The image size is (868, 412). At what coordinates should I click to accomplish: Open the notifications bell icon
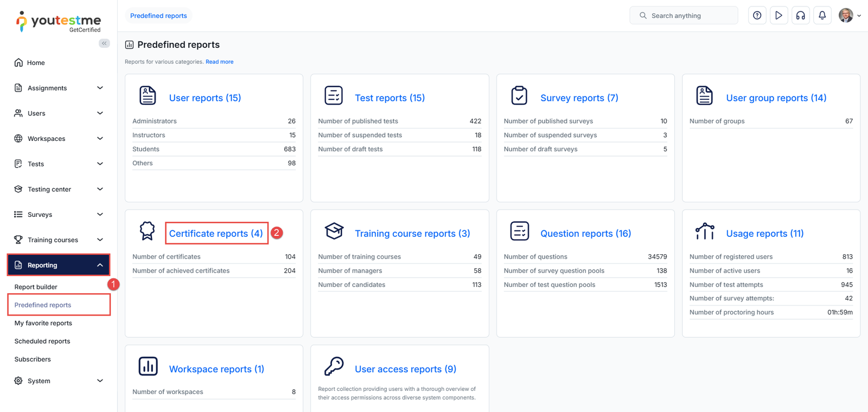[822, 16]
